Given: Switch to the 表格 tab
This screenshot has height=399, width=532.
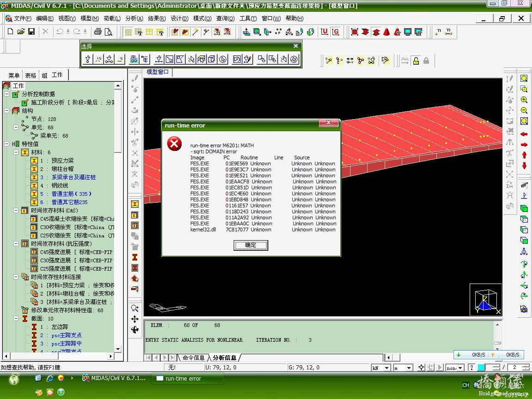Looking at the screenshot, I should 30,75.
